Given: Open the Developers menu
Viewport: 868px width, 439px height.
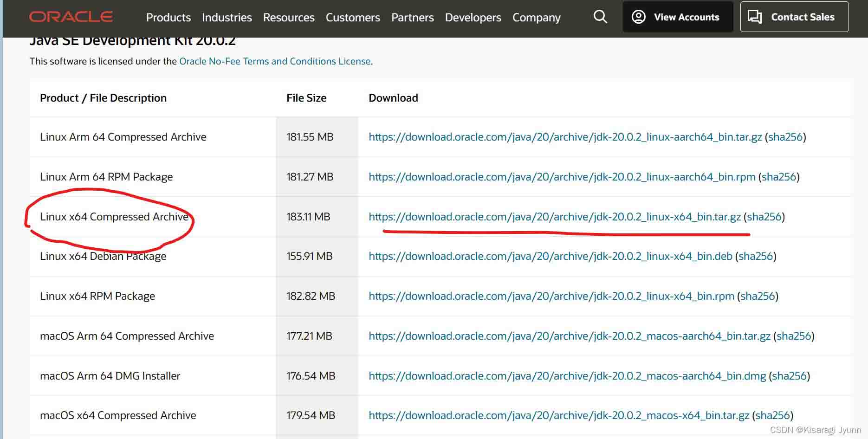Looking at the screenshot, I should click(x=473, y=18).
